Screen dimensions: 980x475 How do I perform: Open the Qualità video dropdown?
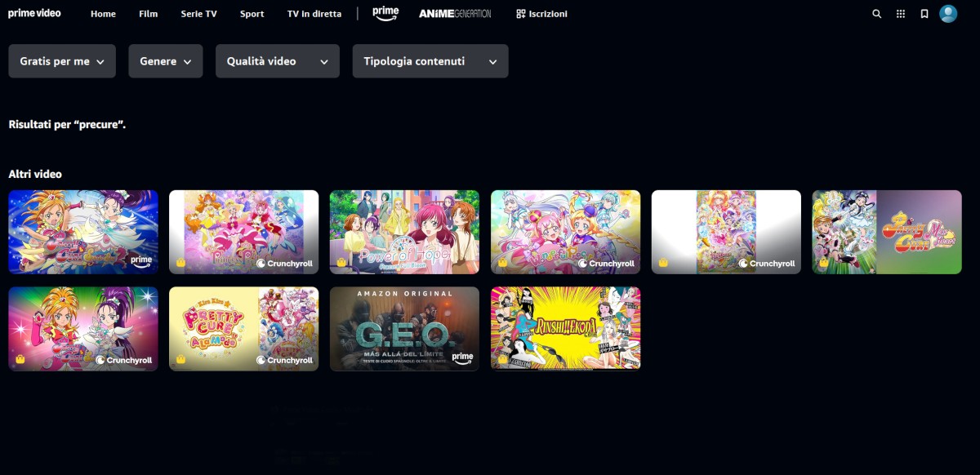pyautogui.click(x=278, y=61)
